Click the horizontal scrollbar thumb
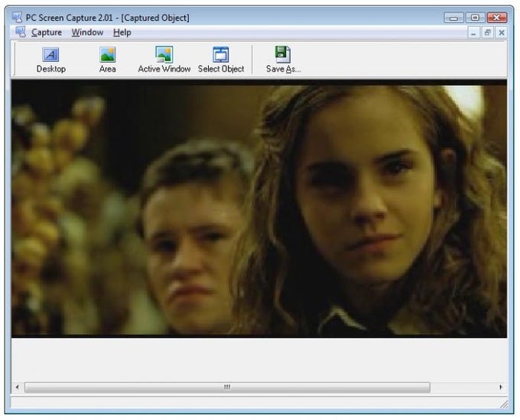 (227, 387)
